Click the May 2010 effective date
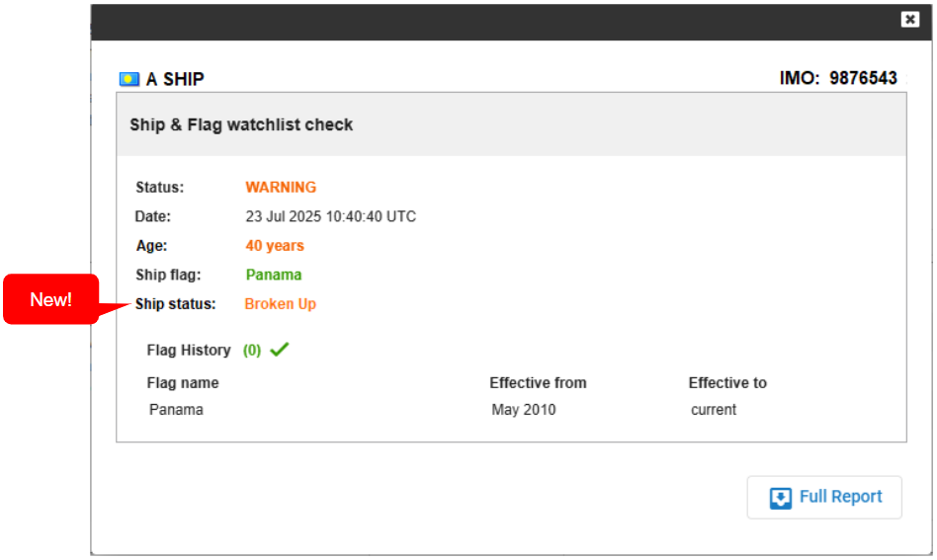 coord(524,410)
